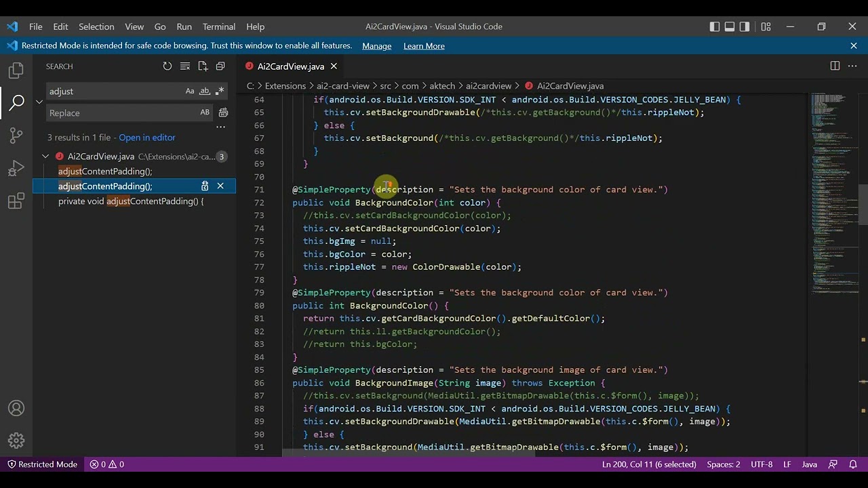Viewport: 868px width, 488px height.
Task: Open the encoding picker showing UTF-8
Action: (762, 464)
